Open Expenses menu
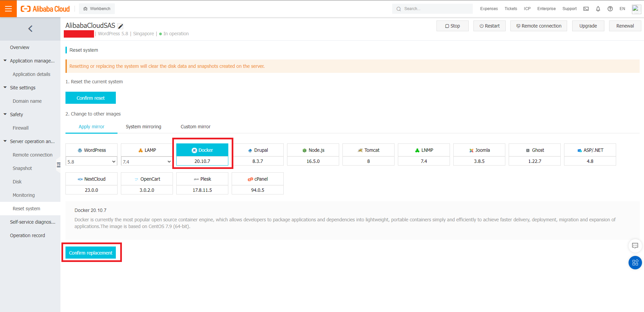The image size is (644, 312). click(489, 9)
